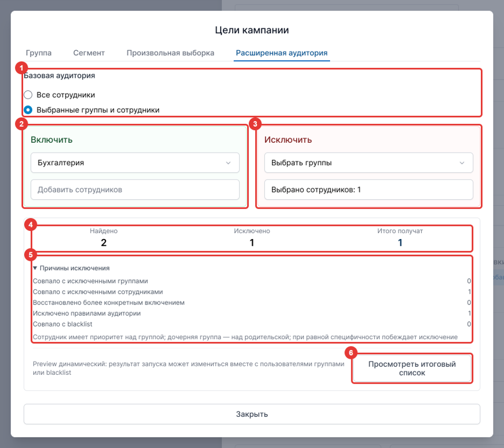Collapse the Причины исключения section
The height and width of the screenshot is (448, 504).
tap(71, 268)
